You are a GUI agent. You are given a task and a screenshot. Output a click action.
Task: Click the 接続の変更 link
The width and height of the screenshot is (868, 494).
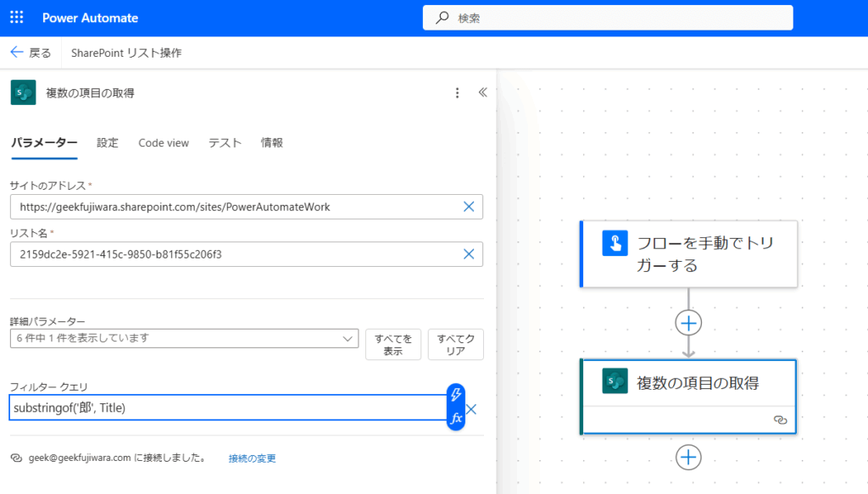(x=253, y=458)
